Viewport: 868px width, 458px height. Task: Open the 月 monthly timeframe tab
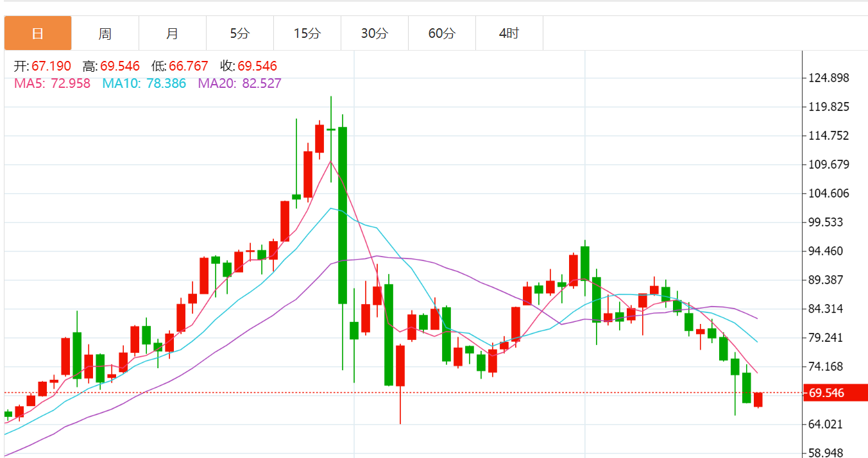click(x=173, y=33)
